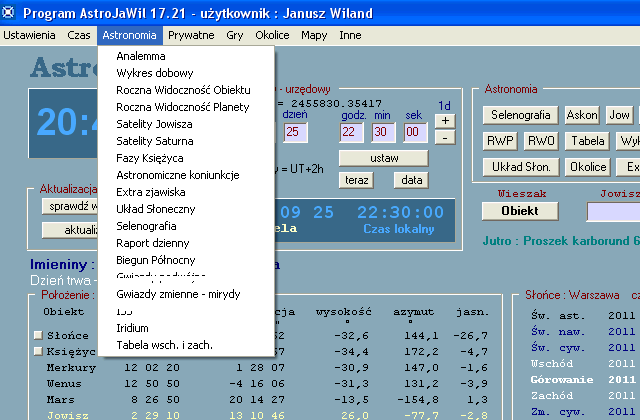Screen dimensions: 640x420
Task: Select Satelity Jowisza menu item
Action: (x=186, y=124)
